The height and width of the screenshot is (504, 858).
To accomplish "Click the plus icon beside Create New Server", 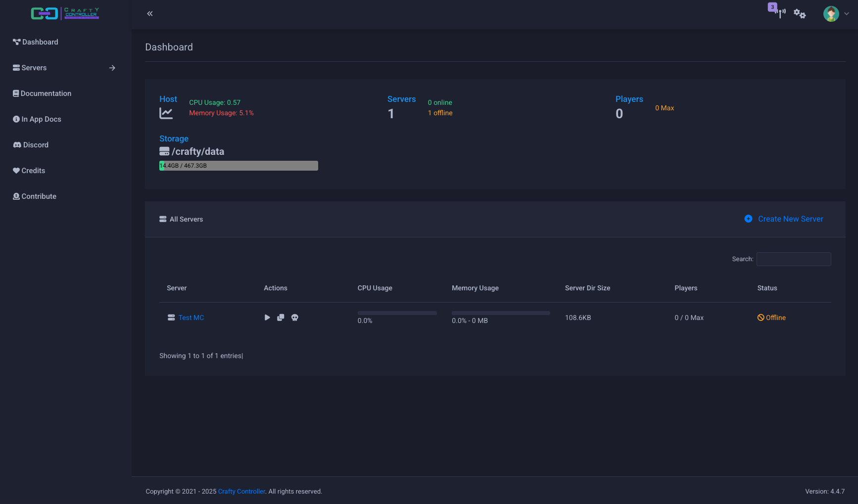I will [748, 219].
